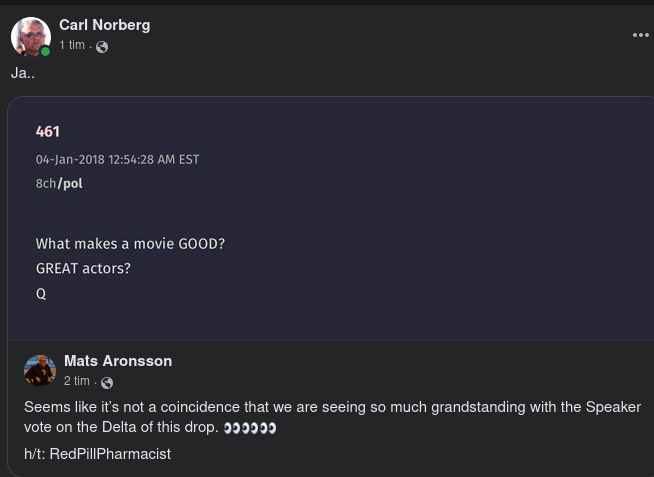The image size is (654, 477).
Task: Click the "GREAT actors?" line
Action: [x=83, y=269]
